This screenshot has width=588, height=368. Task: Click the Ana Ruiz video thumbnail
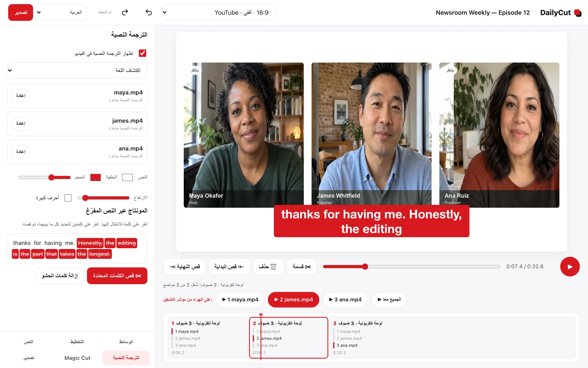499,135
